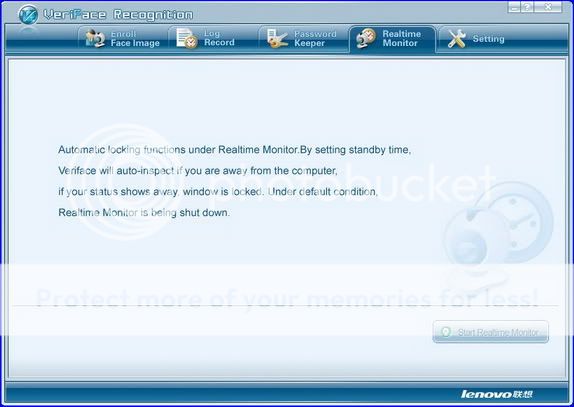The image size is (574, 407).
Task: Close the VeriFace Recognition window
Action: click(548, 7)
